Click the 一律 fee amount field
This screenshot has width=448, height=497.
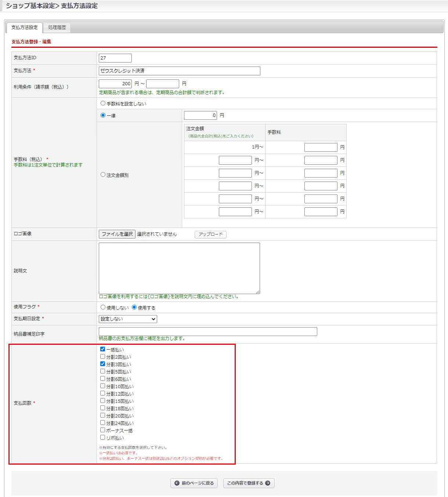coord(200,115)
